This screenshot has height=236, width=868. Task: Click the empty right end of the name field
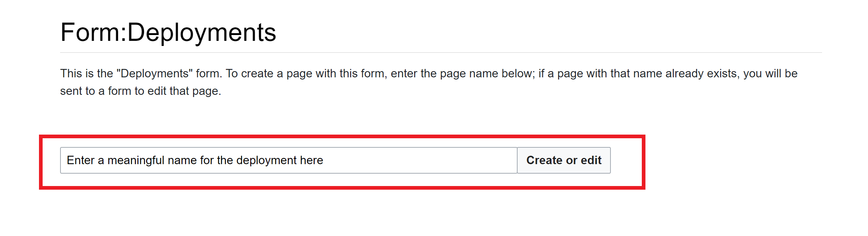[419, 160]
